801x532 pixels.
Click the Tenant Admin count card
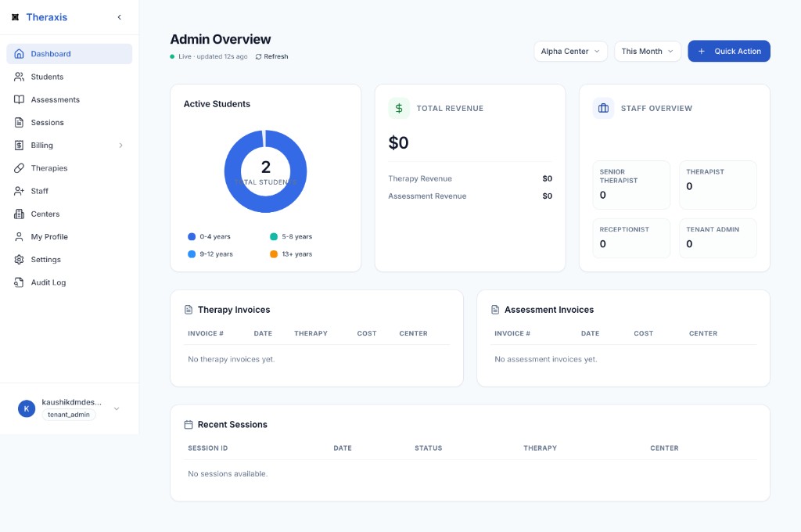coord(718,238)
